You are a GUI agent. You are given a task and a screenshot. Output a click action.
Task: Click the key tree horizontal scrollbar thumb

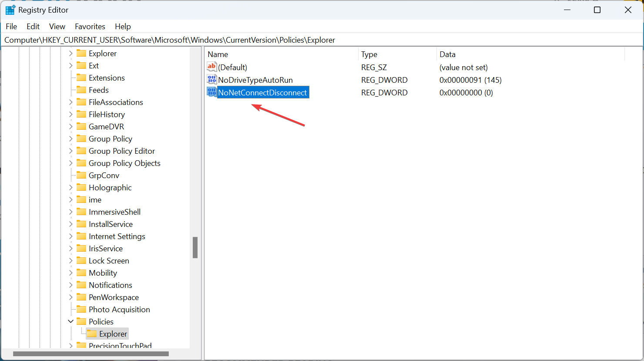tap(91, 354)
